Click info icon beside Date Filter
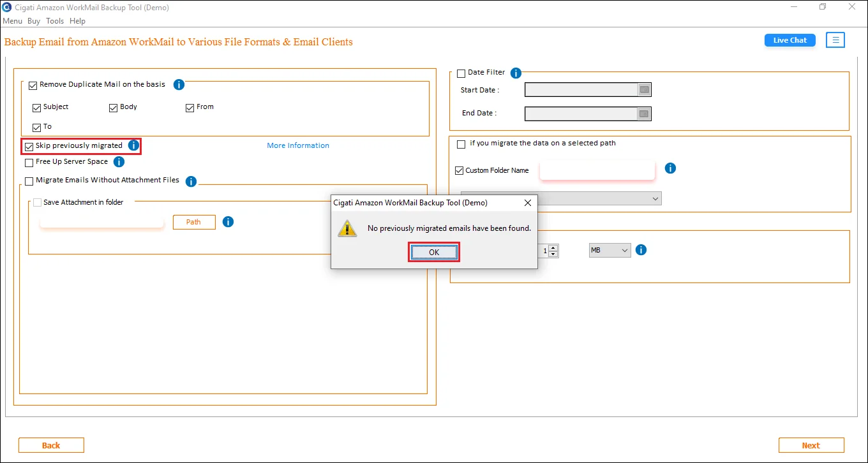This screenshot has height=463, width=868. (x=516, y=73)
